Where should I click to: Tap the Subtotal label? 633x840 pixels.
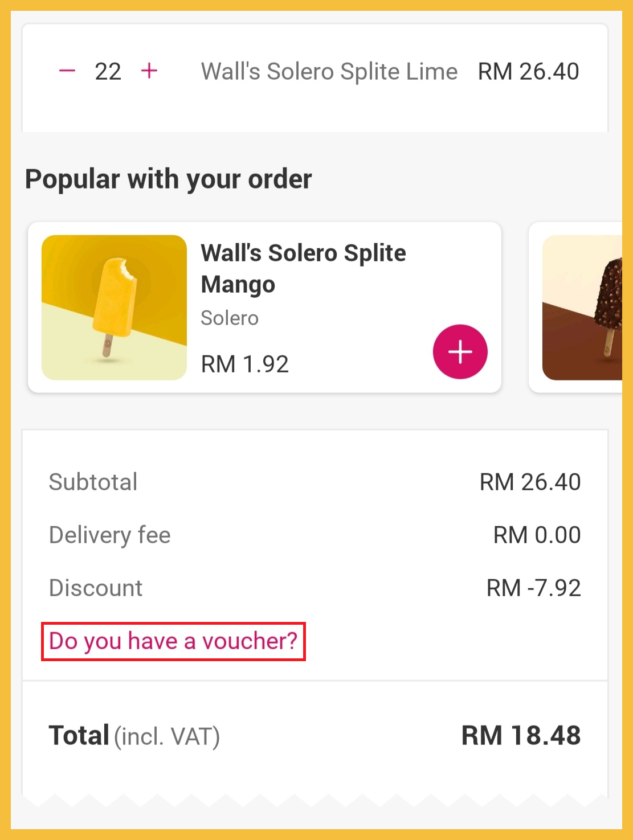point(93,482)
